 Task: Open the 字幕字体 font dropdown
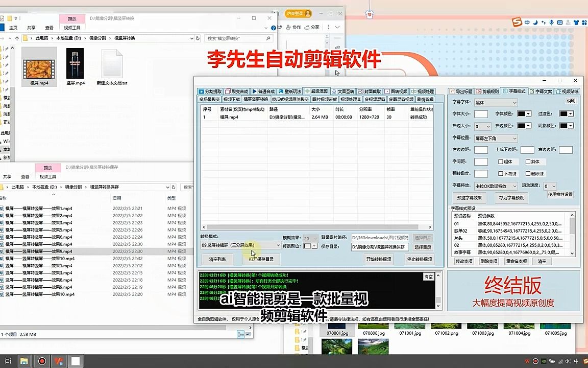click(495, 102)
